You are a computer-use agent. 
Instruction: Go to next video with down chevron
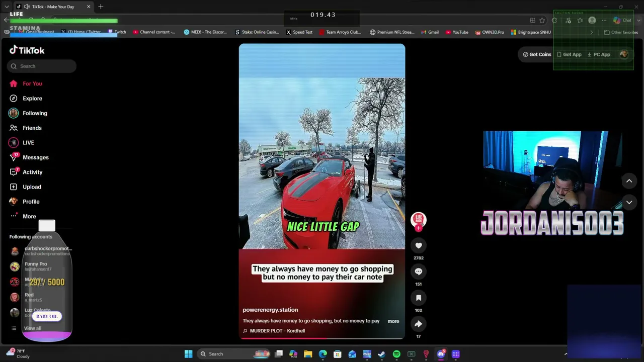(629, 202)
